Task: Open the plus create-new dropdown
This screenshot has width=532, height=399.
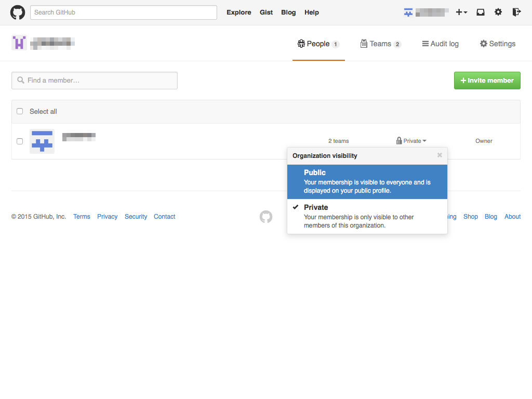Action: (461, 12)
